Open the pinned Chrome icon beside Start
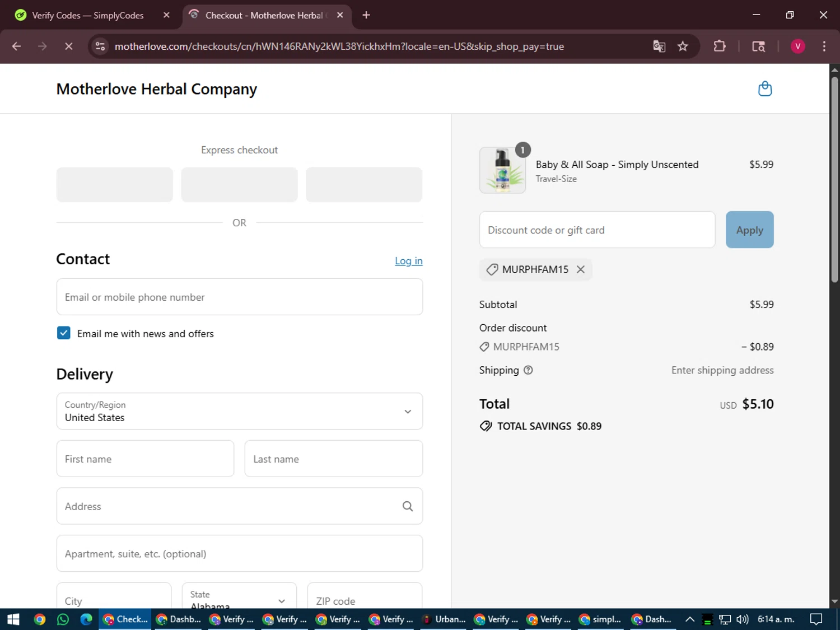The width and height of the screenshot is (840, 630). pyautogui.click(x=39, y=619)
